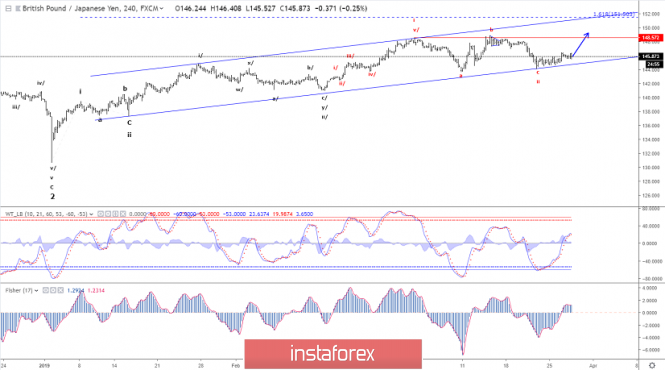Open chart settings gear in bottom-right corner

[x=652, y=365]
